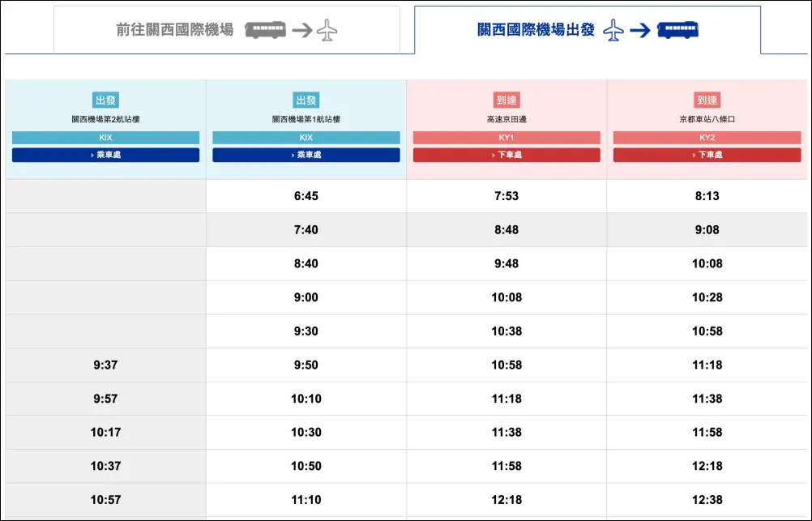Click the 出發 badge above 關西機場第1航站樓
The image size is (812, 521).
[306, 100]
